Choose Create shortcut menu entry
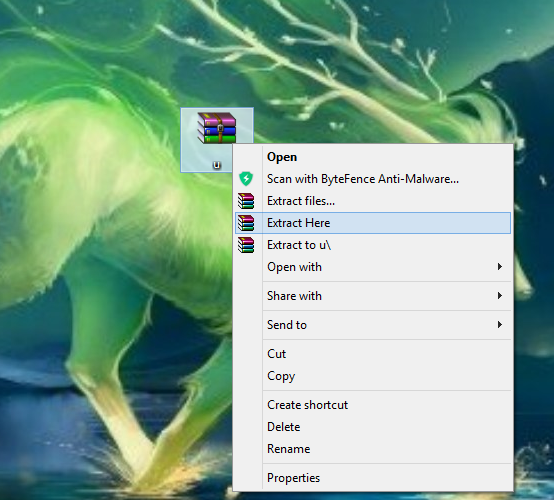The height and width of the screenshot is (500, 554). 373,405
